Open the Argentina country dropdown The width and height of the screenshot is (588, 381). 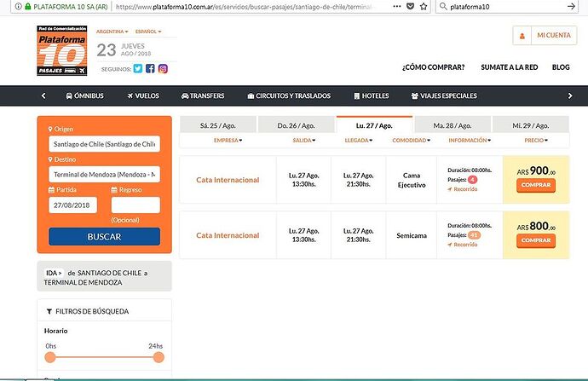112,32
